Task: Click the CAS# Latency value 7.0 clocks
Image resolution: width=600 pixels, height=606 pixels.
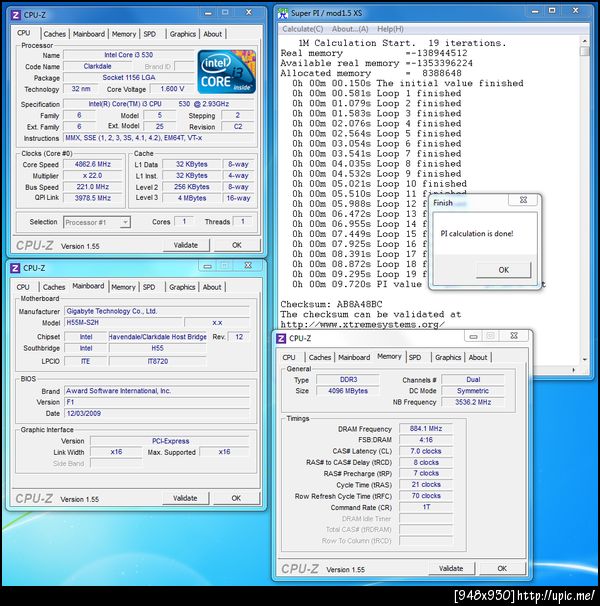Action: pos(426,451)
